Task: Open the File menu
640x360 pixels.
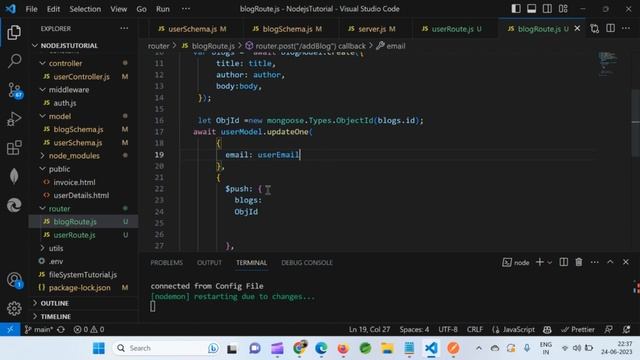Action: pyautogui.click(x=31, y=9)
